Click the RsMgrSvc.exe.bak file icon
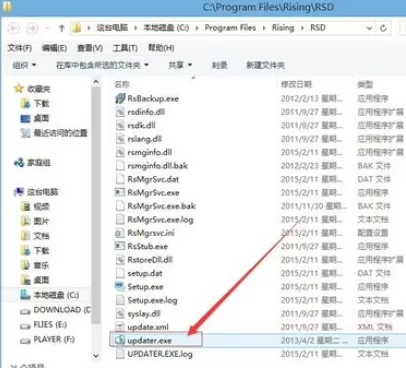The height and width of the screenshot is (368, 406). tap(120, 206)
